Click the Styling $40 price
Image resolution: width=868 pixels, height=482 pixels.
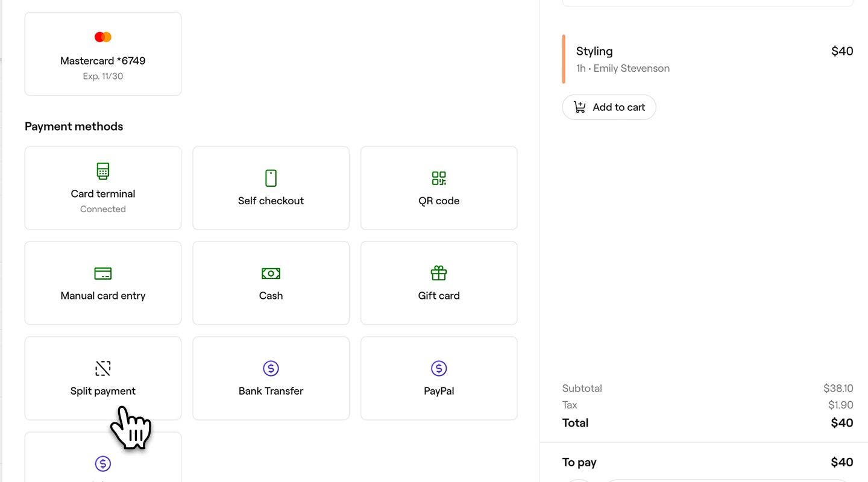coord(841,51)
